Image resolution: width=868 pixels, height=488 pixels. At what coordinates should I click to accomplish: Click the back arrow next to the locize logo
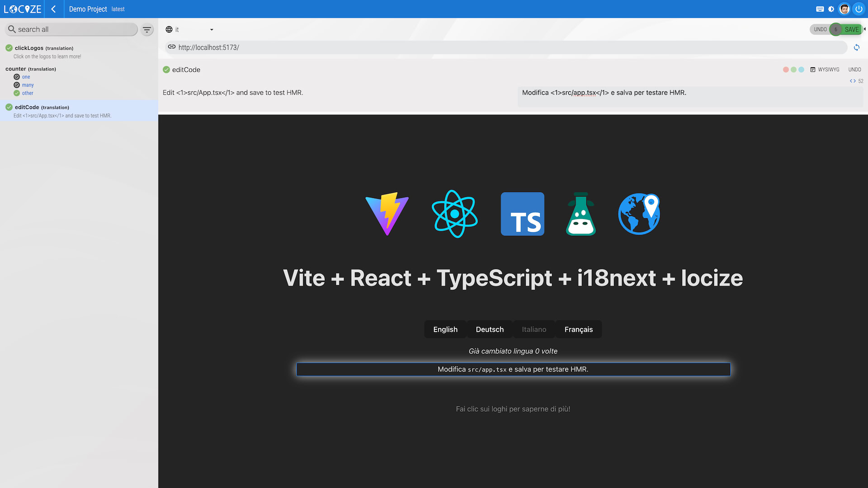[53, 9]
